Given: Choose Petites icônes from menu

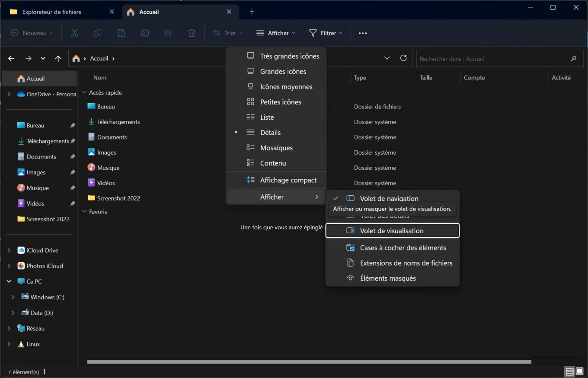Looking at the screenshot, I should point(276,102).
